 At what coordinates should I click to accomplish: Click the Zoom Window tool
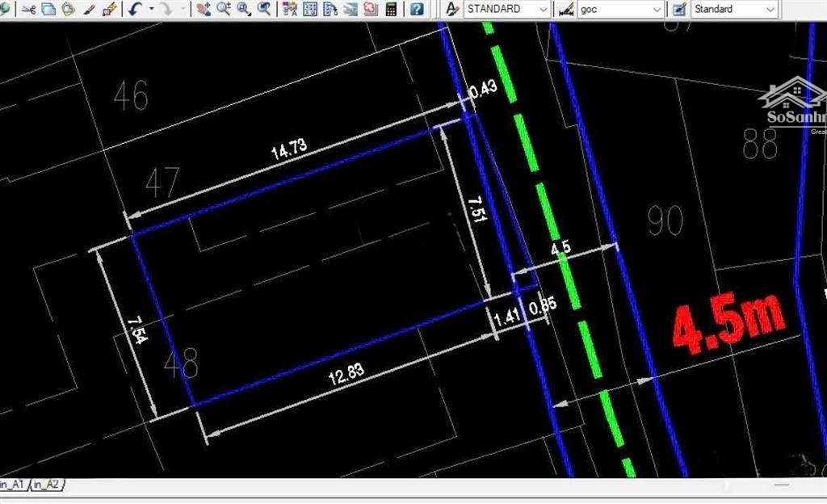click(x=243, y=9)
